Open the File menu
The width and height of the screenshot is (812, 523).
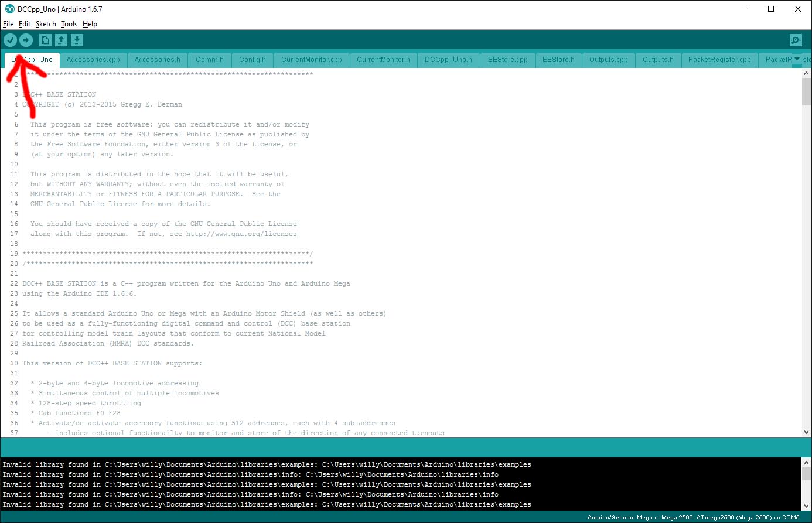tap(8, 24)
